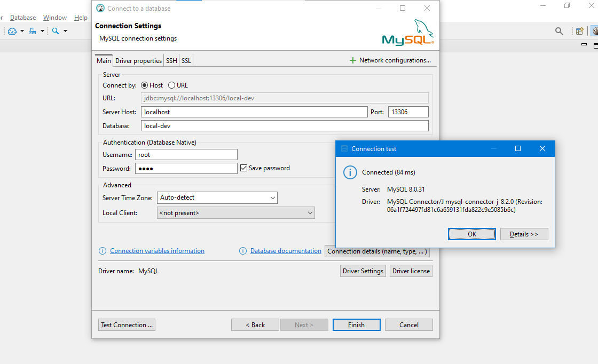Go Back in the wizard
598x364 pixels.
(255, 325)
